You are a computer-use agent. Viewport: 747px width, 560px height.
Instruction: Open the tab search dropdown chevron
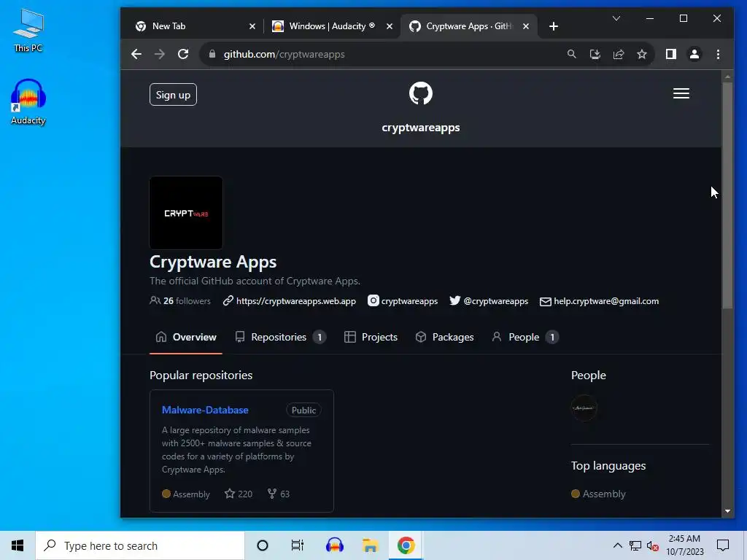[616, 18]
